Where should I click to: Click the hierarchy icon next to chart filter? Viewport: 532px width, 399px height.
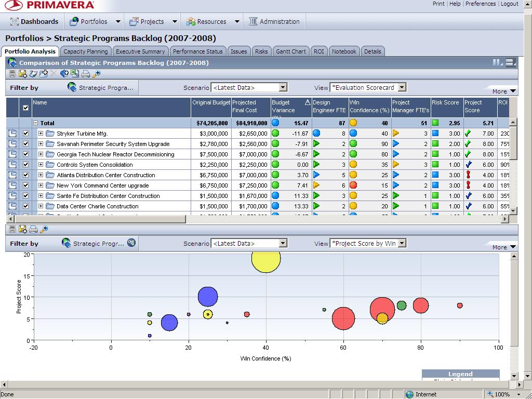[x=131, y=243]
